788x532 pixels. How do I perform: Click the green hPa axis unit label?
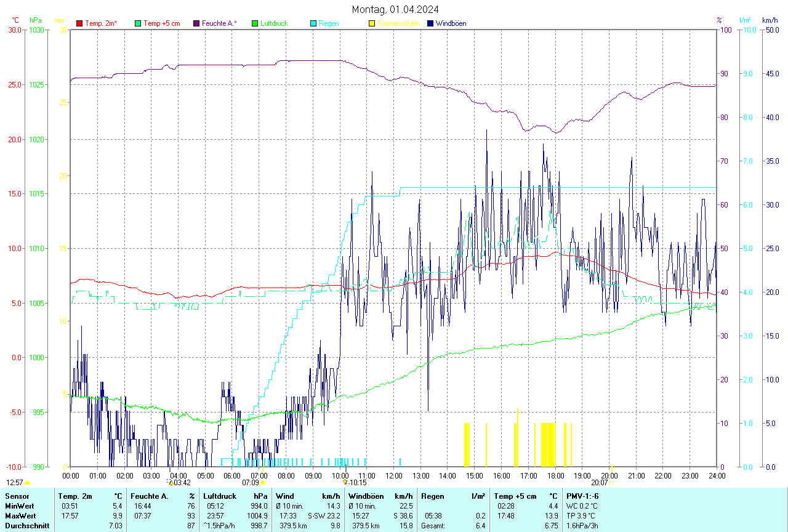click(35, 20)
